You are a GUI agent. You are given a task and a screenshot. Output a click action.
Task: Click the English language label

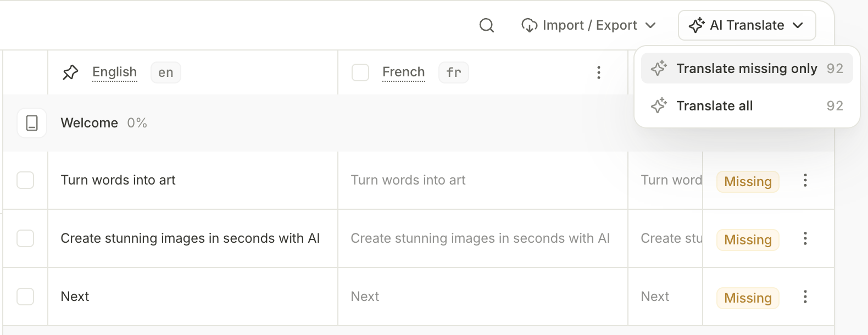coord(114,72)
